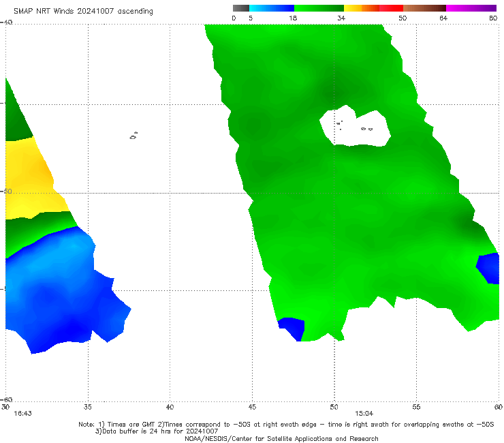Click the white island gap in the green swath
This screenshot has height=443, width=504.
[x=355, y=126]
